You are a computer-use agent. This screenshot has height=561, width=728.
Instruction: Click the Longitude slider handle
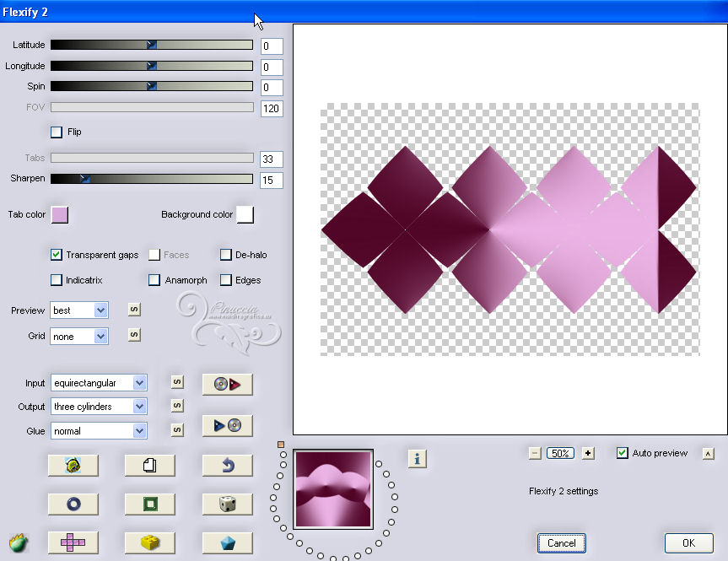click(151, 66)
